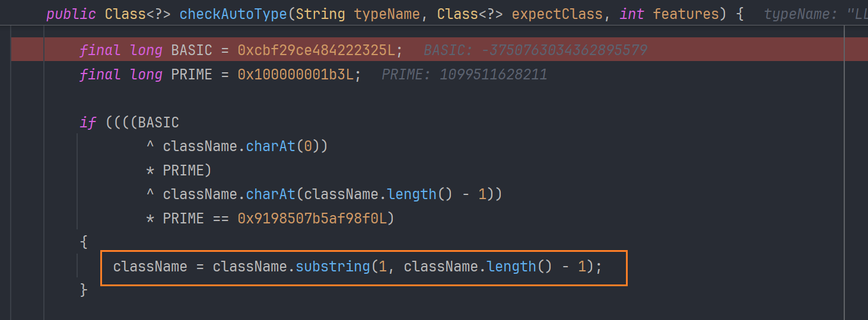Click the hex value 0x100000001b3L
This screenshot has height=320, width=868.
tap(296, 75)
